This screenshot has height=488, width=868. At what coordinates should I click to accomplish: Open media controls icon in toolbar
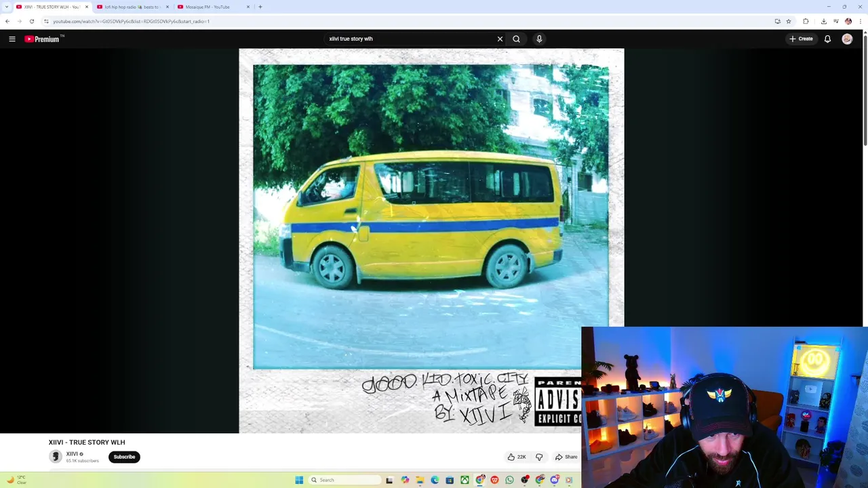(x=836, y=21)
